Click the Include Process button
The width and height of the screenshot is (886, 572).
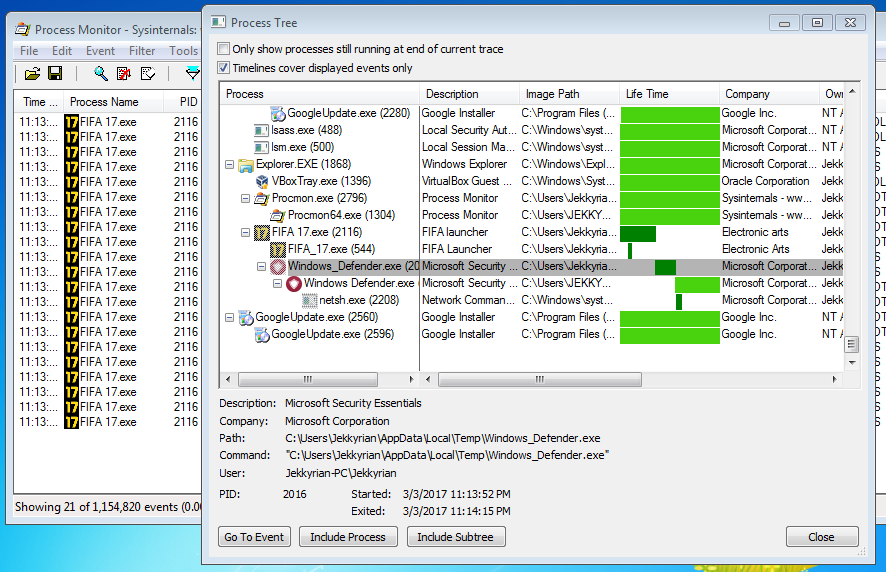coord(348,537)
